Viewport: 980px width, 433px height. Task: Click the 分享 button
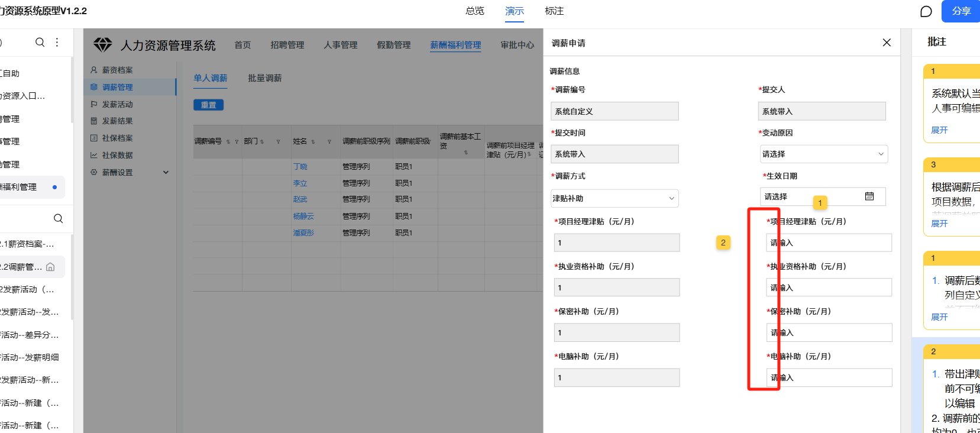click(961, 11)
